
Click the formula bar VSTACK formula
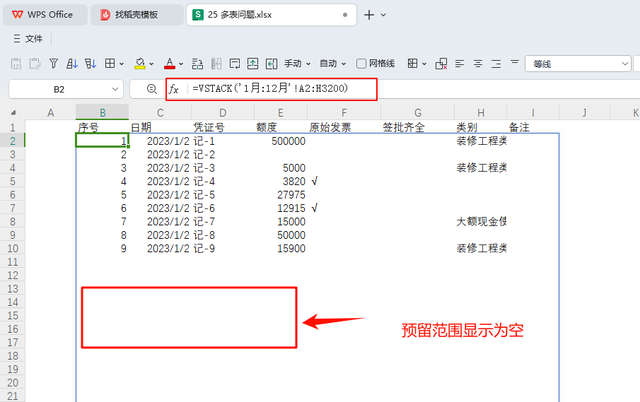[270, 89]
